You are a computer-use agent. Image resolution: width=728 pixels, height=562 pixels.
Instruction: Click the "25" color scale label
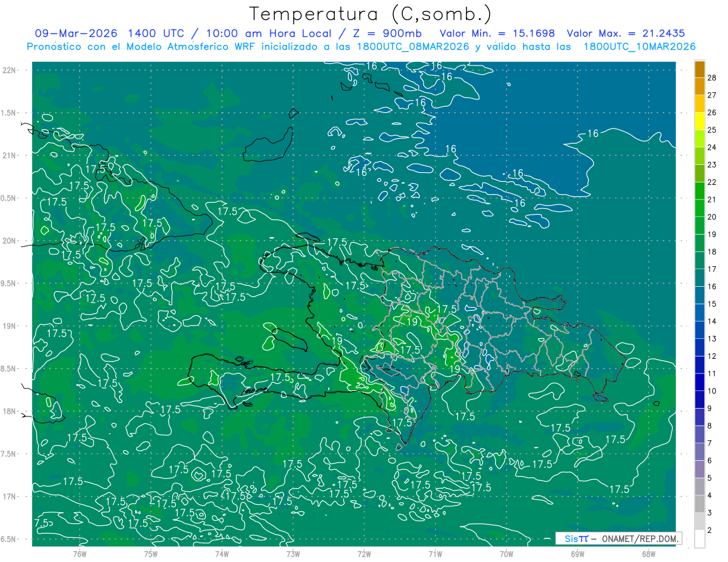pos(712,130)
